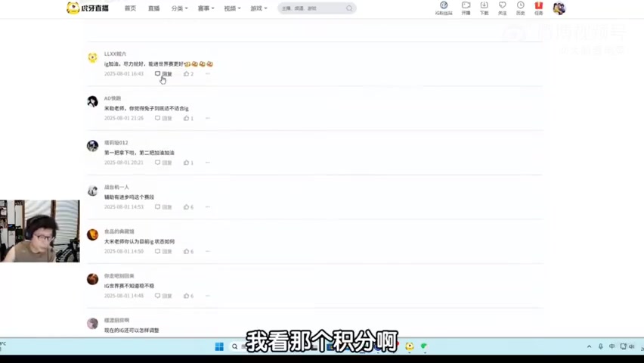Reply to the comment posted at 14:48

[x=163, y=296]
